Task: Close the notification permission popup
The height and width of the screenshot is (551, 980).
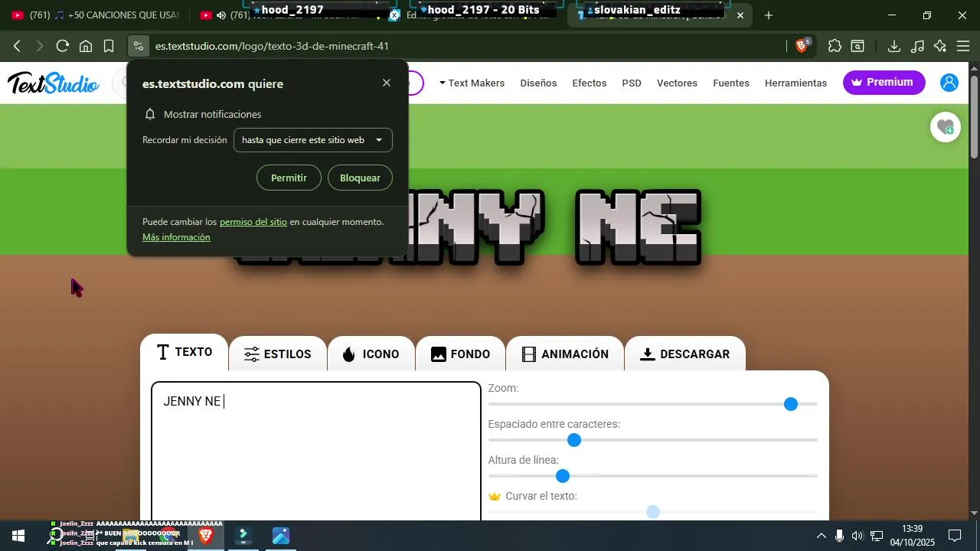Action: coord(387,83)
